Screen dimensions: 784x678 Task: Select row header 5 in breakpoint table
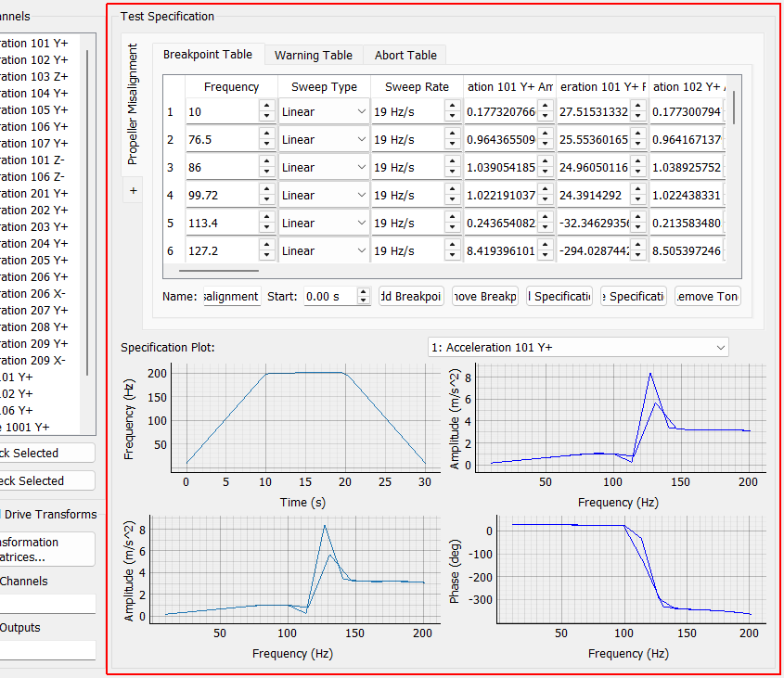[x=171, y=223]
